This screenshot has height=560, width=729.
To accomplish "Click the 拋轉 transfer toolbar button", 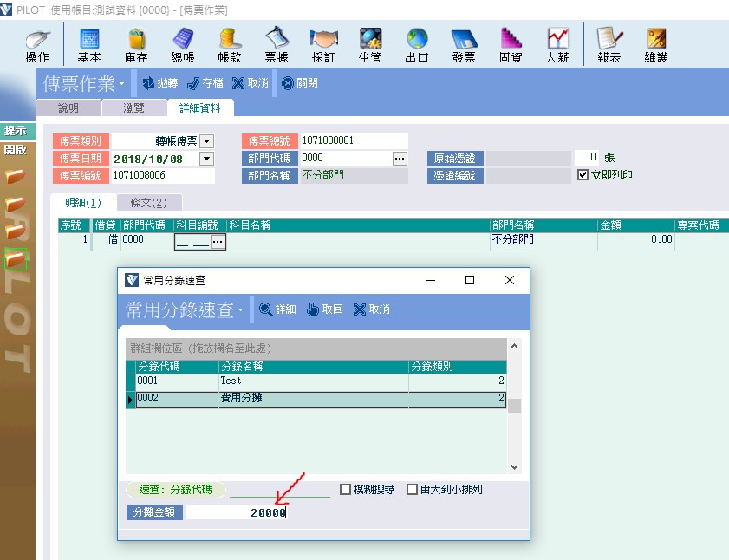I will coord(160,83).
